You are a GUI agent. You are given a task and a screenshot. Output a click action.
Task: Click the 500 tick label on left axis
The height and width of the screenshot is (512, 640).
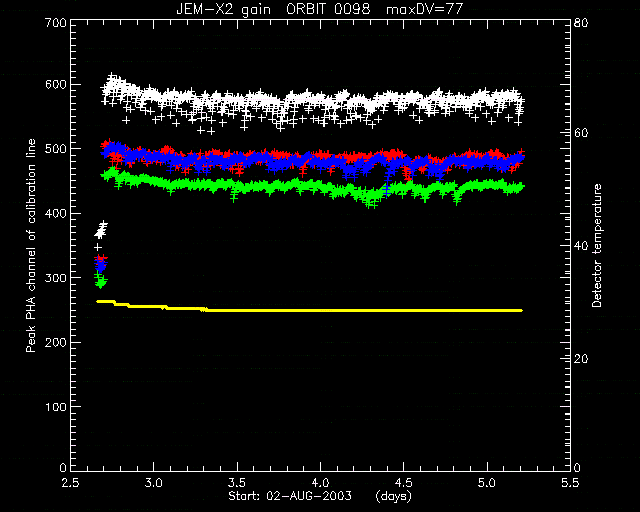click(56, 149)
